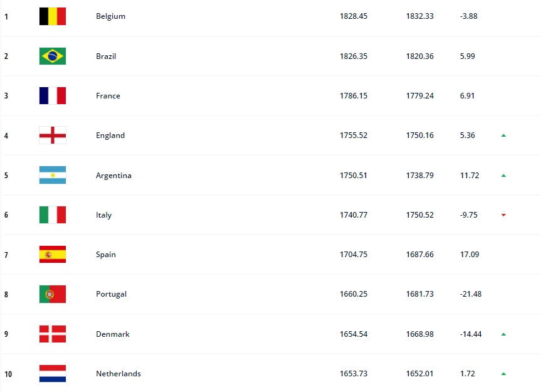Click the green up arrow in Denmark's row
The image size is (541, 392).
(503, 334)
